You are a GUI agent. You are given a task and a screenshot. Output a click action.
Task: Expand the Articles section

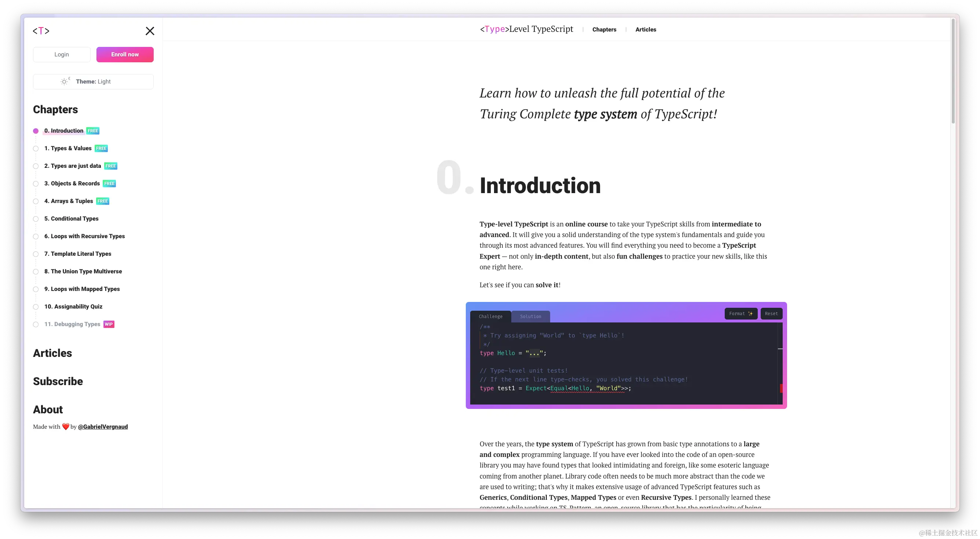pos(52,352)
